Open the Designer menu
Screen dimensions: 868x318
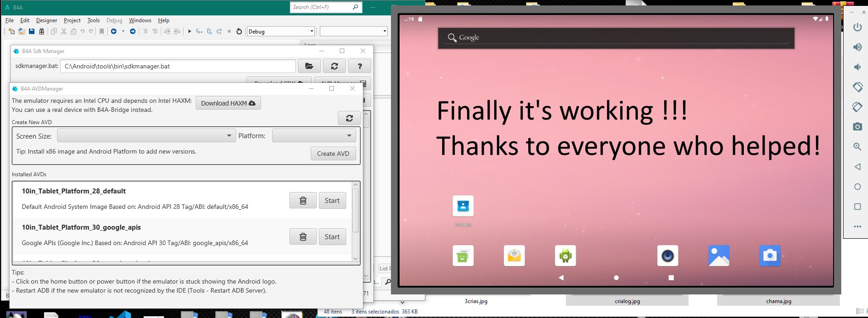(x=47, y=20)
